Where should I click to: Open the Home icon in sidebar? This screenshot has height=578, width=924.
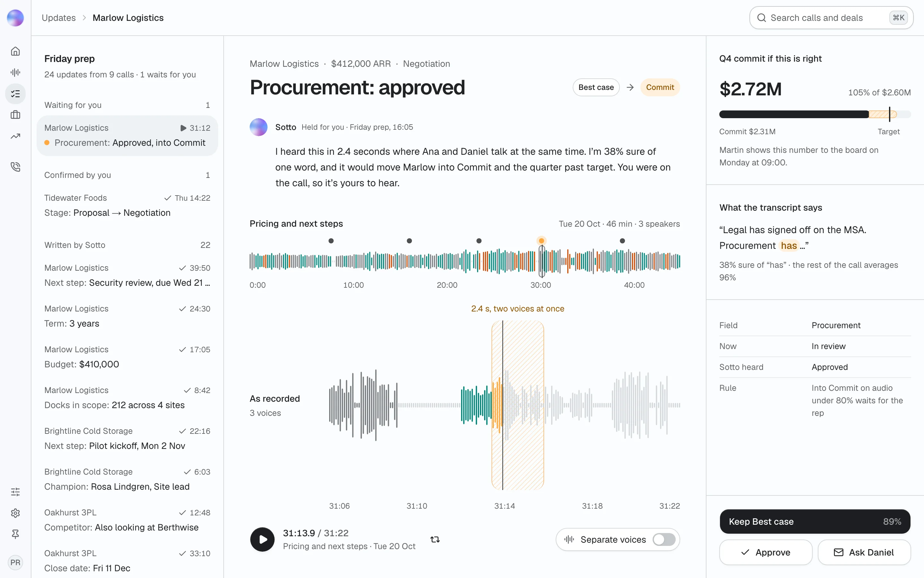pos(15,51)
